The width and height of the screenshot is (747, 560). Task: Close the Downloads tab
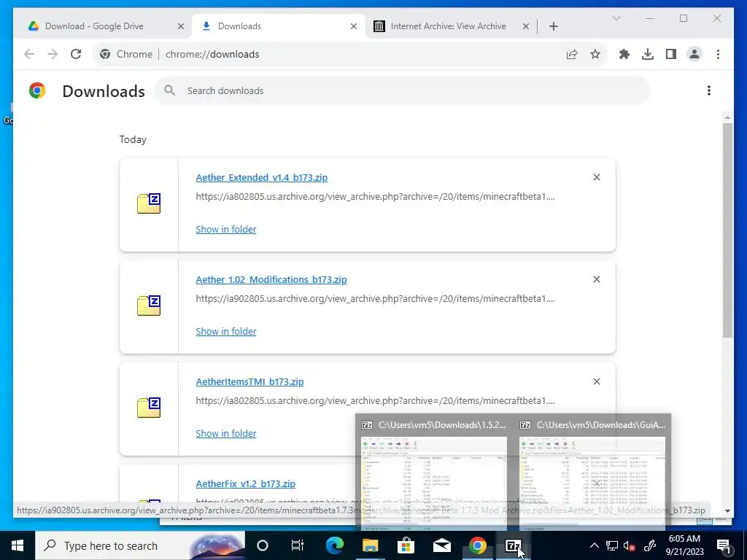point(354,26)
